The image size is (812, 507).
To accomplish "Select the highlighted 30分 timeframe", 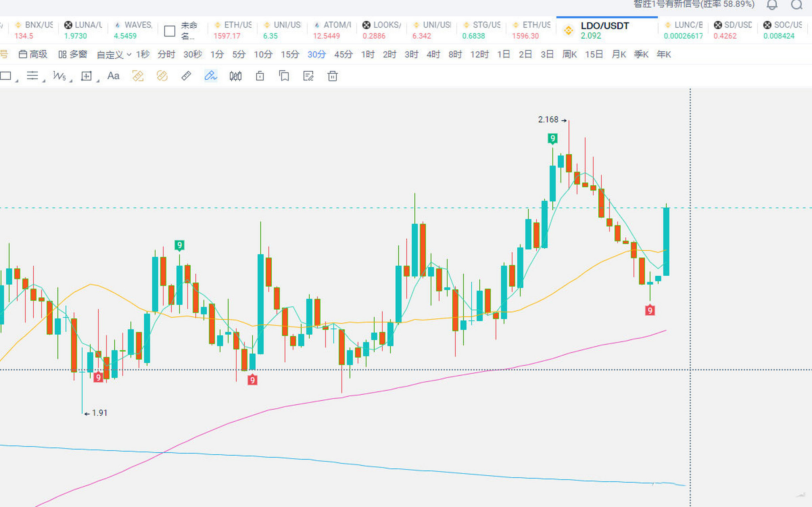I will click(x=316, y=54).
